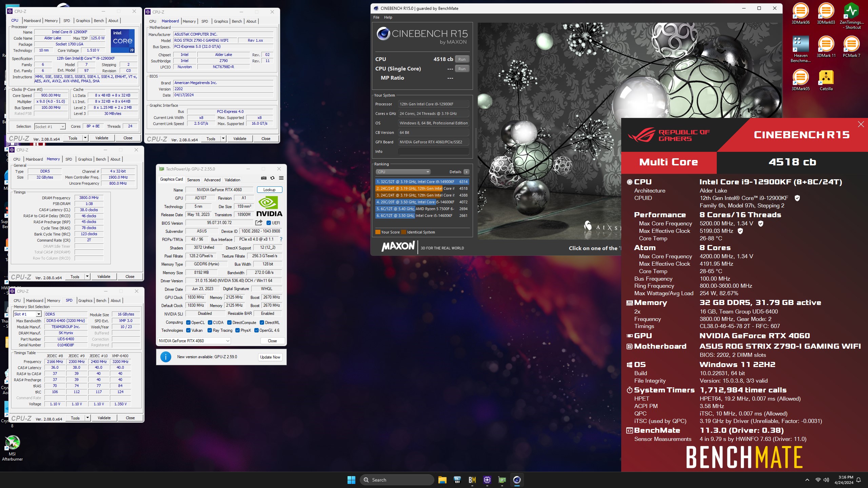Viewport: 868px width, 488px height.
Task: Expand the Tools arrow in CPU-Z SPD window
Action: pyautogui.click(x=87, y=418)
